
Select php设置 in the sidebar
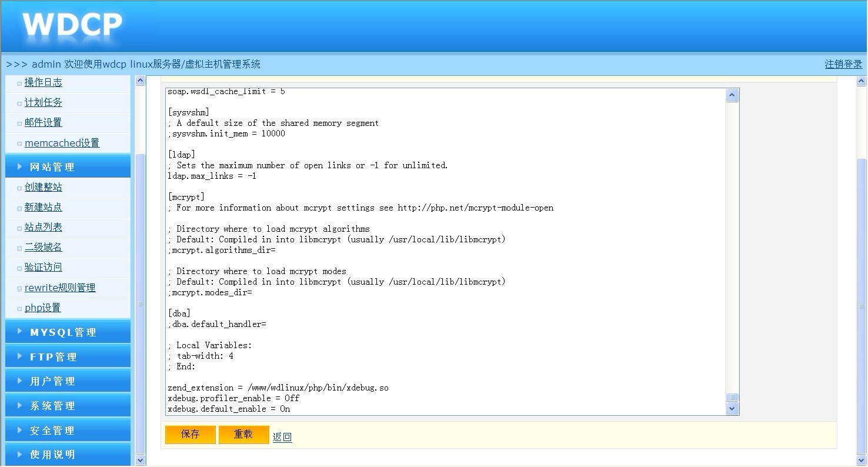(42, 308)
